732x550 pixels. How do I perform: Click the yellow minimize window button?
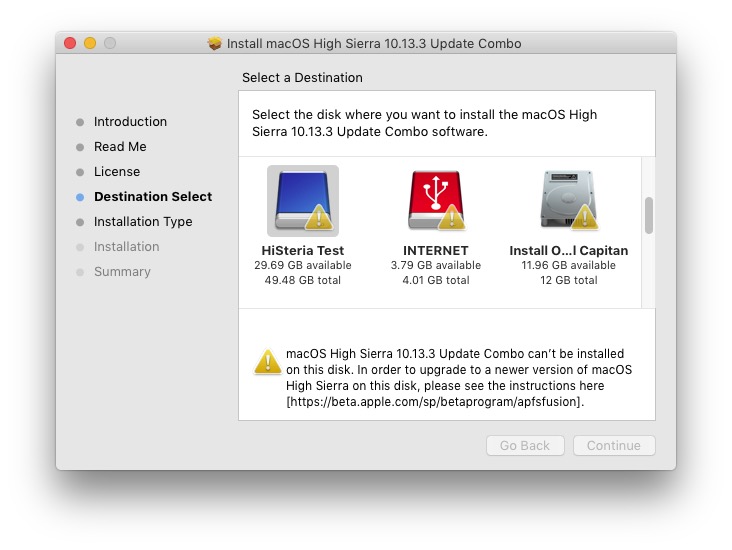(x=90, y=43)
